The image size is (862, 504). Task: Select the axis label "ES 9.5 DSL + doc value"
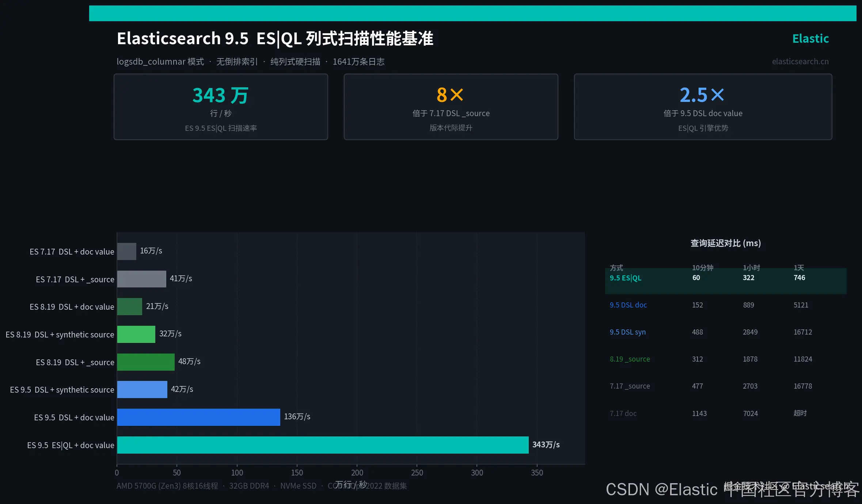tap(74, 417)
